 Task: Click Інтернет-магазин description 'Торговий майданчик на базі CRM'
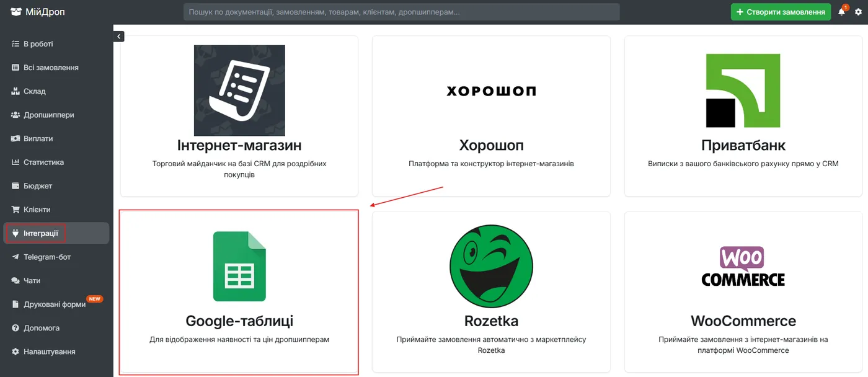(x=239, y=169)
